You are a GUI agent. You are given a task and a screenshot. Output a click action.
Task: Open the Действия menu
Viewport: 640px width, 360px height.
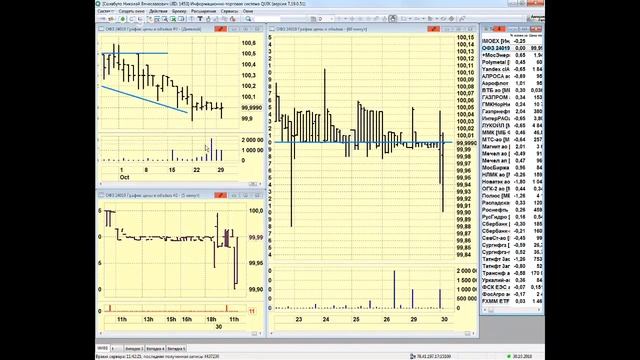click(x=158, y=11)
